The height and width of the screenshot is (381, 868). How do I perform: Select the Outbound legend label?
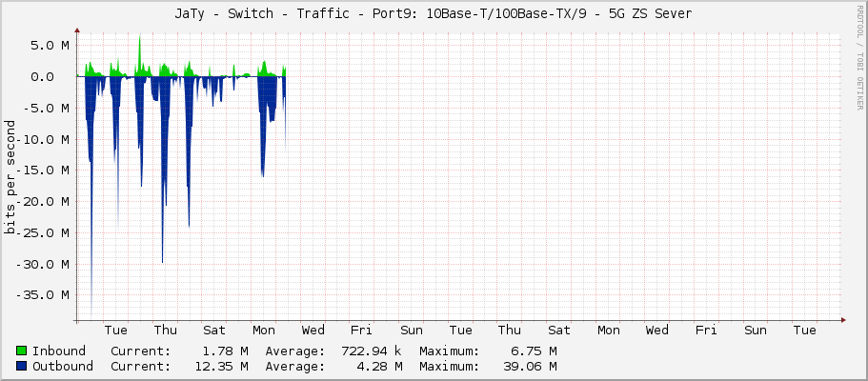click(63, 366)
